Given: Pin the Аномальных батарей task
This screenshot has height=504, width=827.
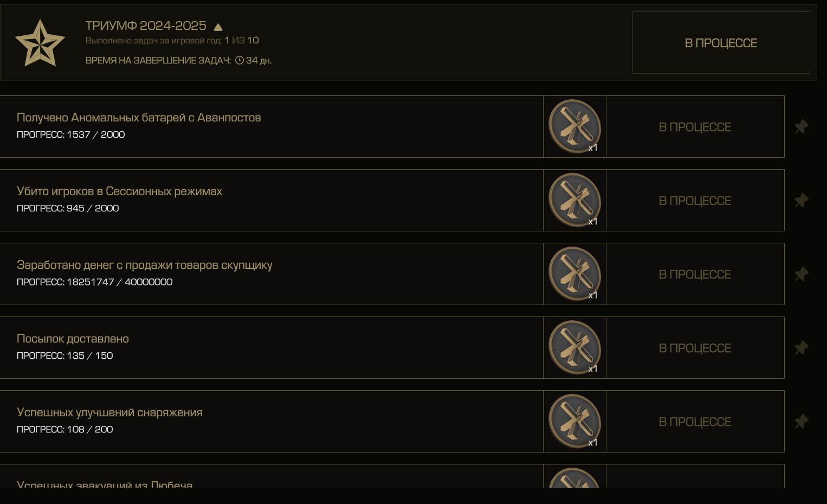Looking at the screenshot, I should [x=801, y=127].
